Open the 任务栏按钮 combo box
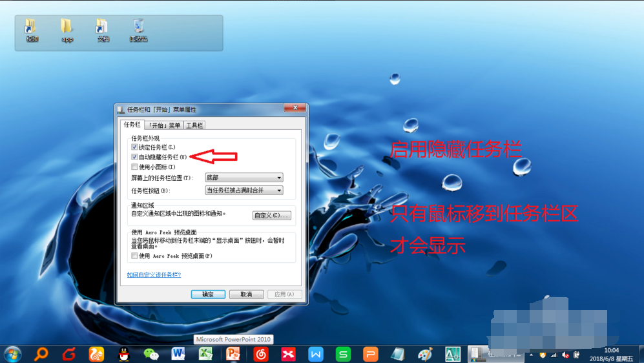Screen dimensions: 644x363 (244, 191)
